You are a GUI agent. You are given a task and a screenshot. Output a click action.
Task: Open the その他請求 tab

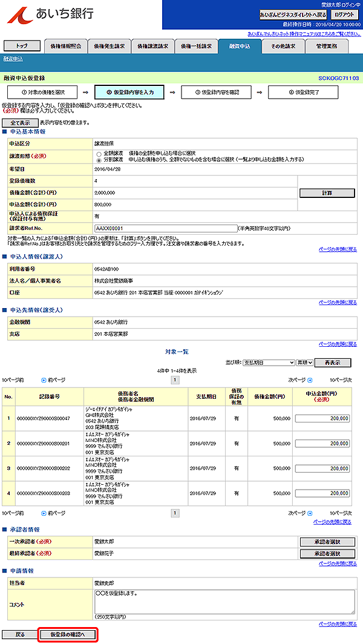[283, 47]
